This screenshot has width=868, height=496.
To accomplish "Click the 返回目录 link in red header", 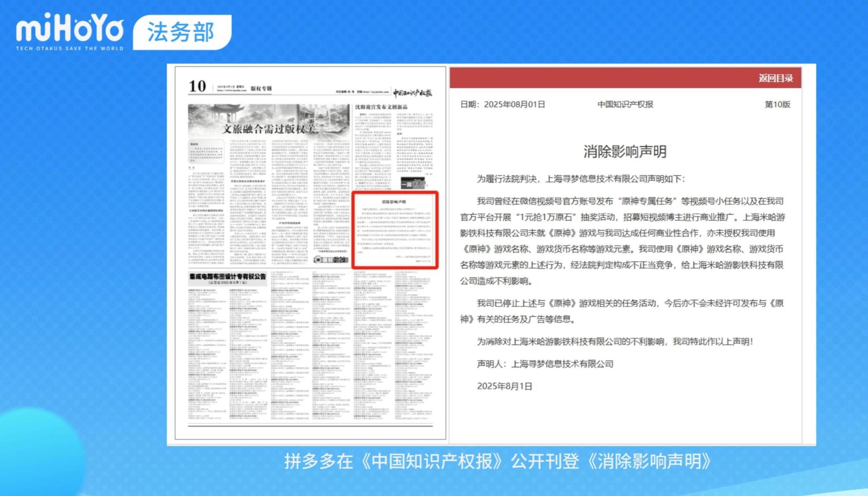I will click(x=775, y=78).
